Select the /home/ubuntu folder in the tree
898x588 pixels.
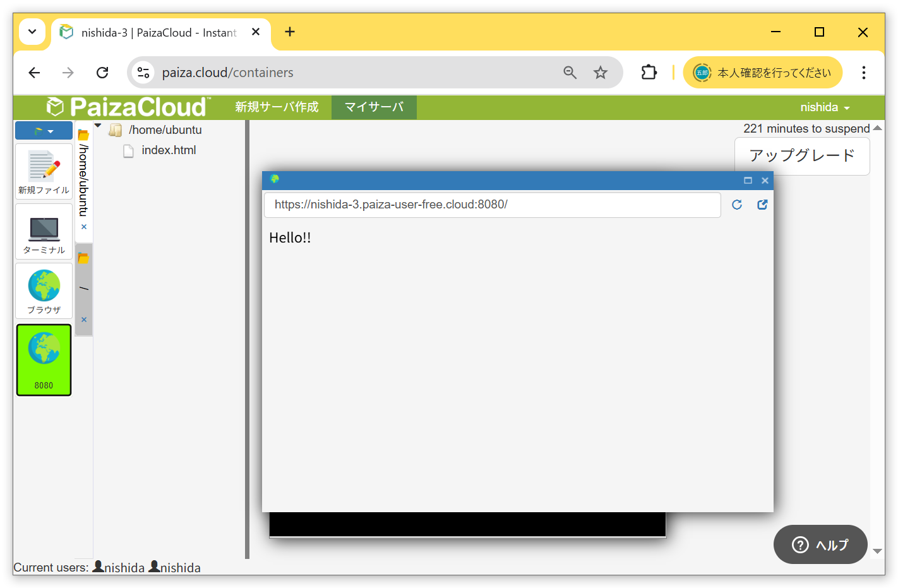pos(165,130)
